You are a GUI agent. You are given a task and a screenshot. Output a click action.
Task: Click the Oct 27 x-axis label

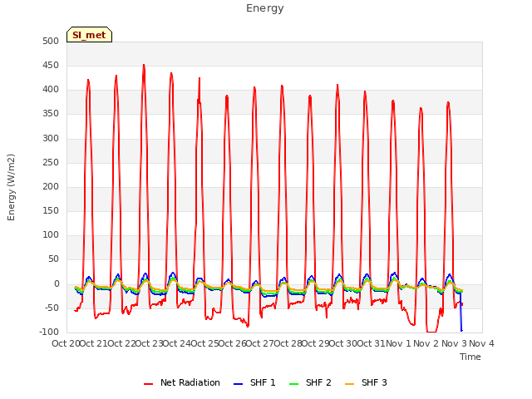pos(259,343)
